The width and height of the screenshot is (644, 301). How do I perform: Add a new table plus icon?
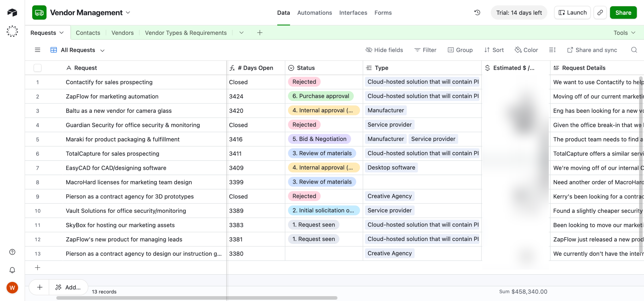260,33
